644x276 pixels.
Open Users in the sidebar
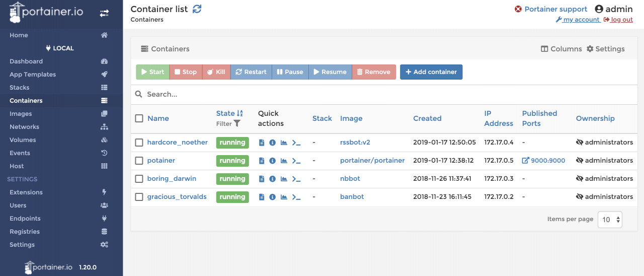coord(61,205)
